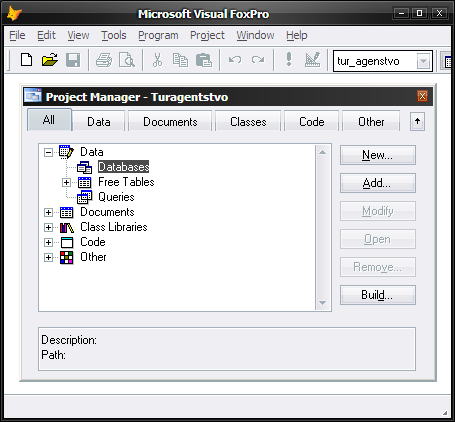Close the Project Manager window

422,96
